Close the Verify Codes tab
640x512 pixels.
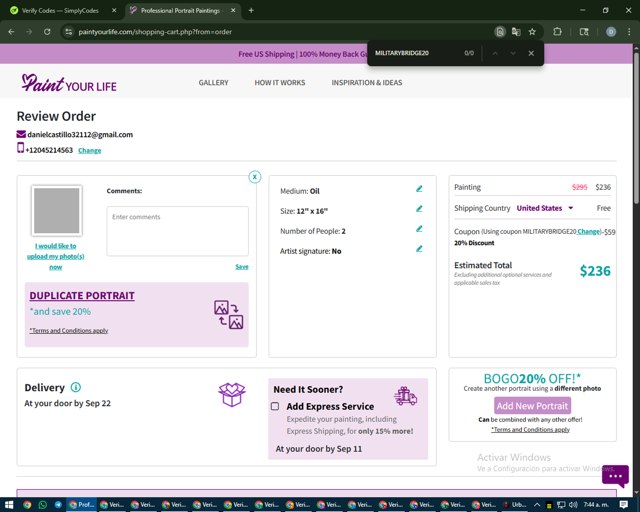[x=114, y=11]
